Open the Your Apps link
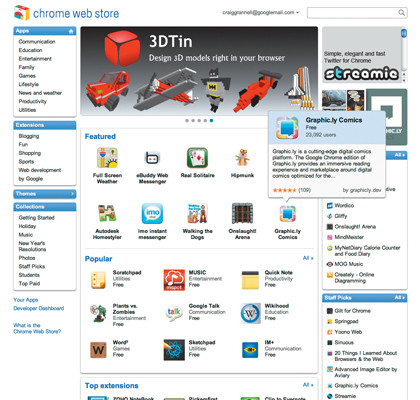 [26, 300]
